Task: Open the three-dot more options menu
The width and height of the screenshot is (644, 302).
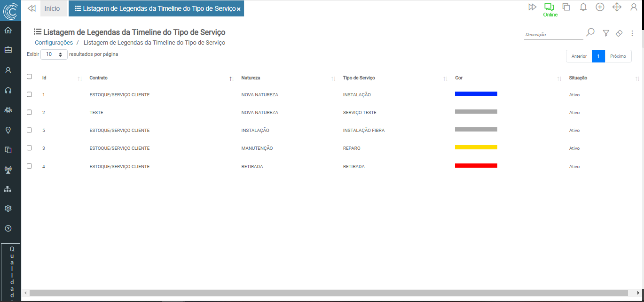Action: click(x=632, y=33)
